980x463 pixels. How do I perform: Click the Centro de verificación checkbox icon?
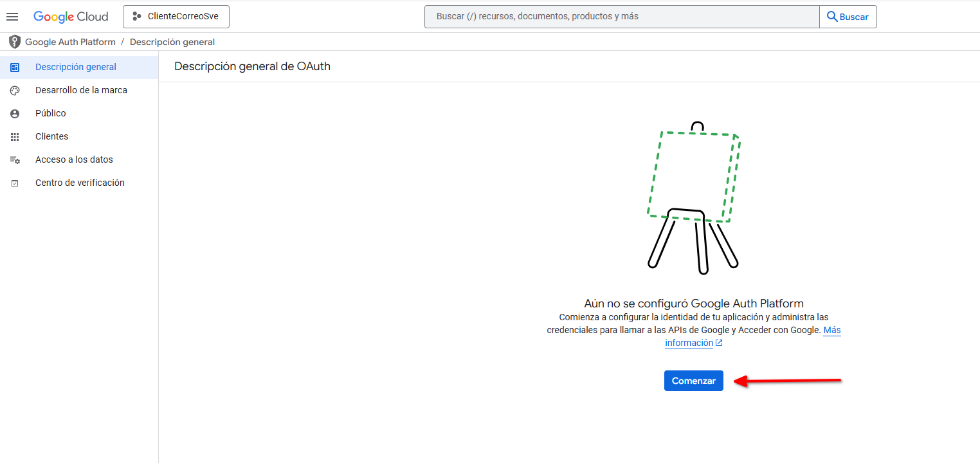(15, 183)
